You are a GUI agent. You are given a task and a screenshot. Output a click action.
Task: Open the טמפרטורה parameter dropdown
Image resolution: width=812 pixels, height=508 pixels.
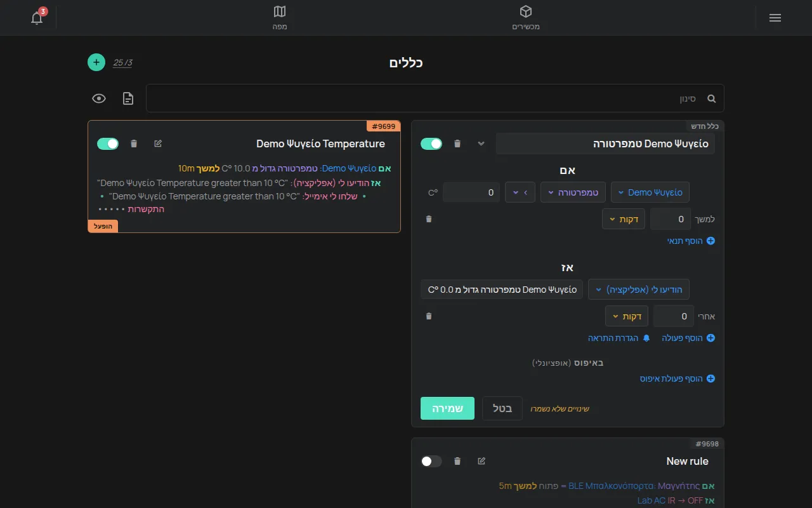point(573,192)
